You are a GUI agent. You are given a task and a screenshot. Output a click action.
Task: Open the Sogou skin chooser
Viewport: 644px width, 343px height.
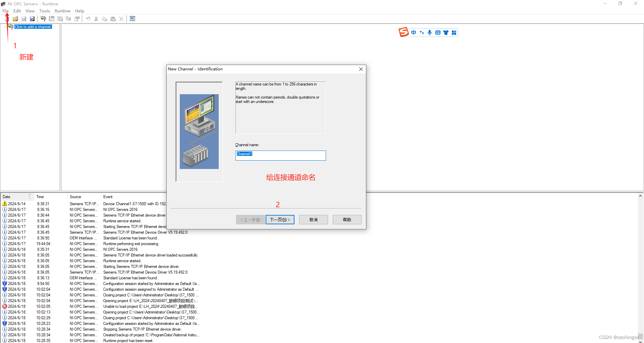[x=446, y=32]
